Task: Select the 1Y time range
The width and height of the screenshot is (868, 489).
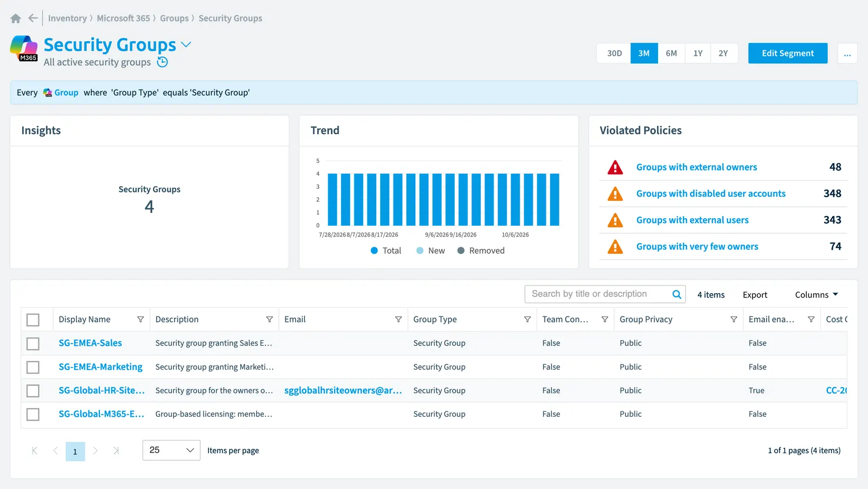Action: click(698, 53)
